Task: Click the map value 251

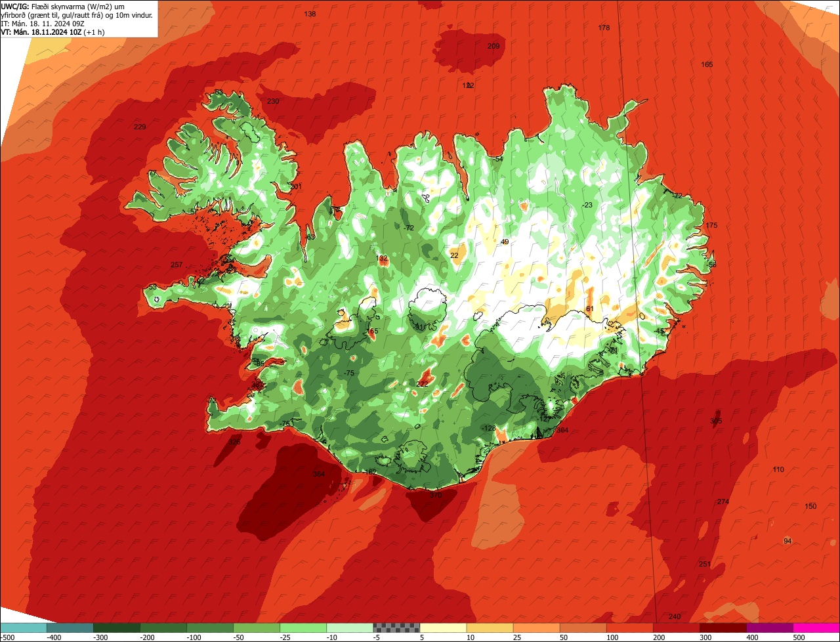Action: click(705, 564)
